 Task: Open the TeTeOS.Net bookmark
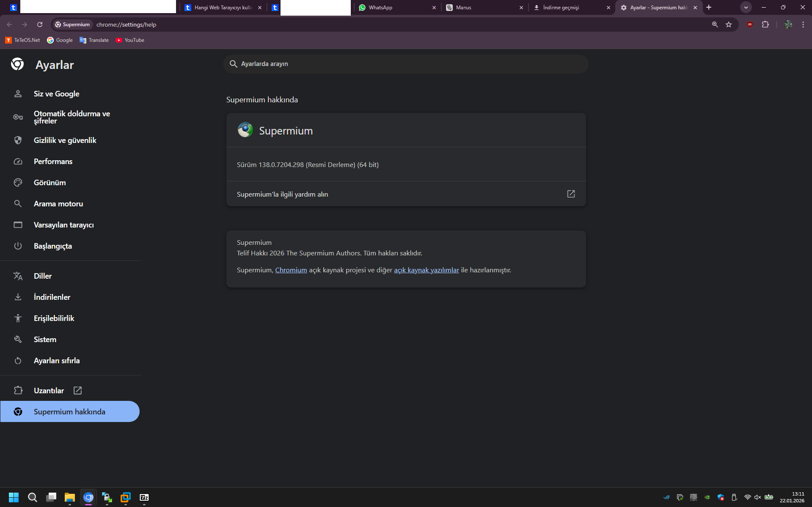[x=23, y=40]
